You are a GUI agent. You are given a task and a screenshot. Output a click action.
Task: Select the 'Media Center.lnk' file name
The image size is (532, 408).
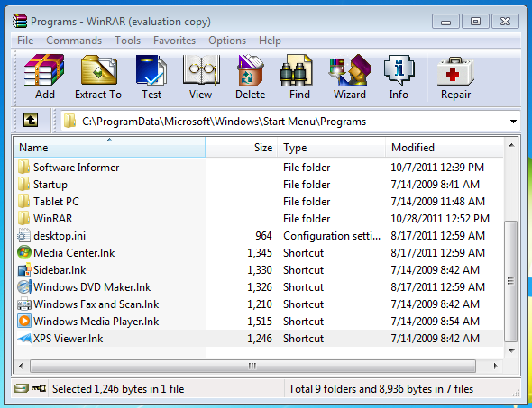click(x=74, y=253)
